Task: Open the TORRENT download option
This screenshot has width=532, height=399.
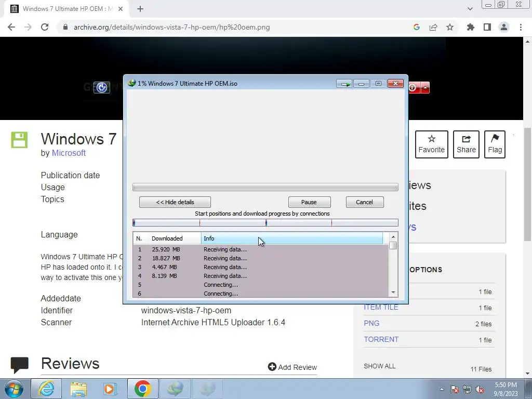Action: [381, 339]
